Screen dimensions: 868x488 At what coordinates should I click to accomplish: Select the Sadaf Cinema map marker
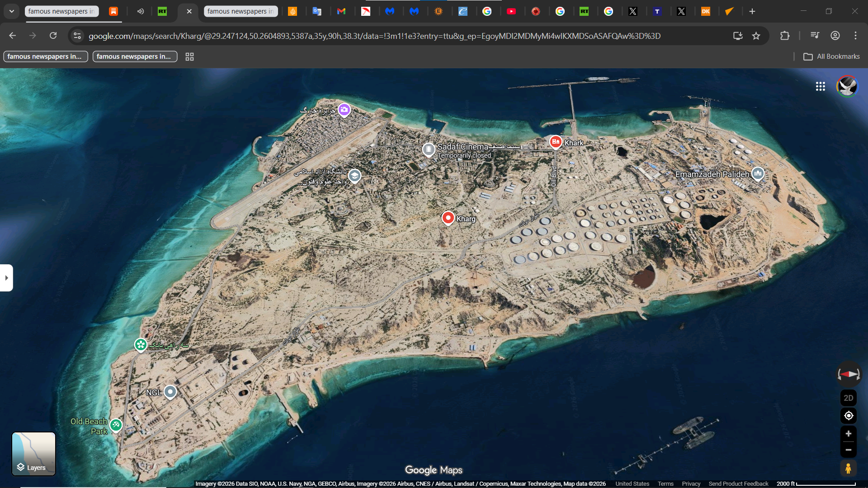[x=428, y=149]
